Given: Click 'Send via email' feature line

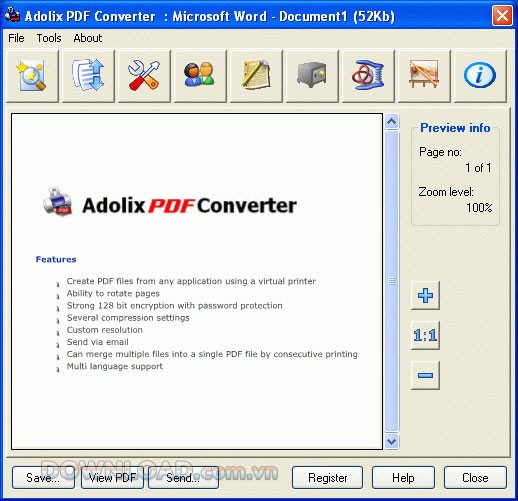Looking at the screenshot, I should (97, 342).
